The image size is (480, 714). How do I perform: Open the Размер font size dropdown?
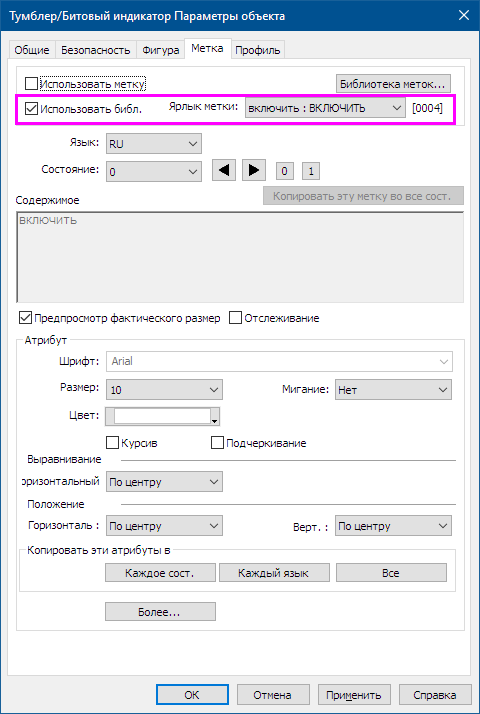point(164,390)
